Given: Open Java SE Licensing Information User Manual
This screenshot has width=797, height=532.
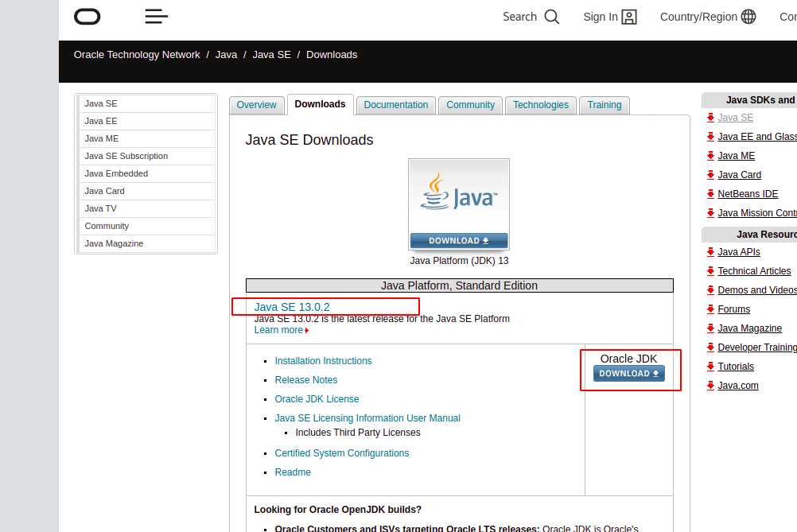Looking at the screenshot, I should (367, 418).
